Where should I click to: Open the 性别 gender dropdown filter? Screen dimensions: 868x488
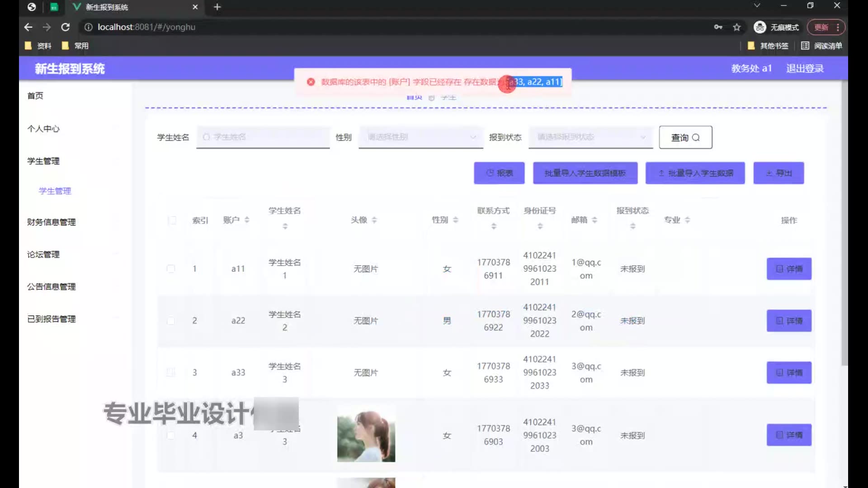point(421,137)
